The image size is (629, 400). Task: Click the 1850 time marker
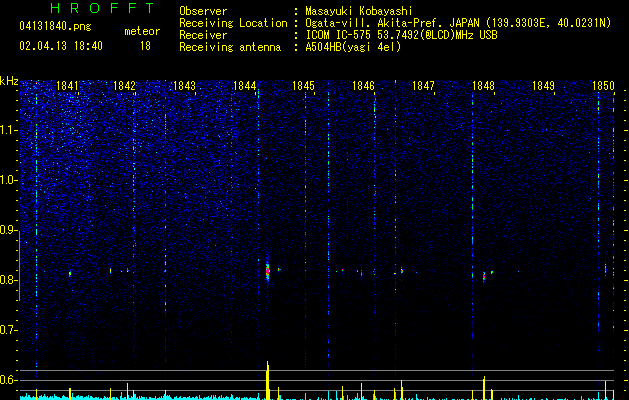point(603,86)
